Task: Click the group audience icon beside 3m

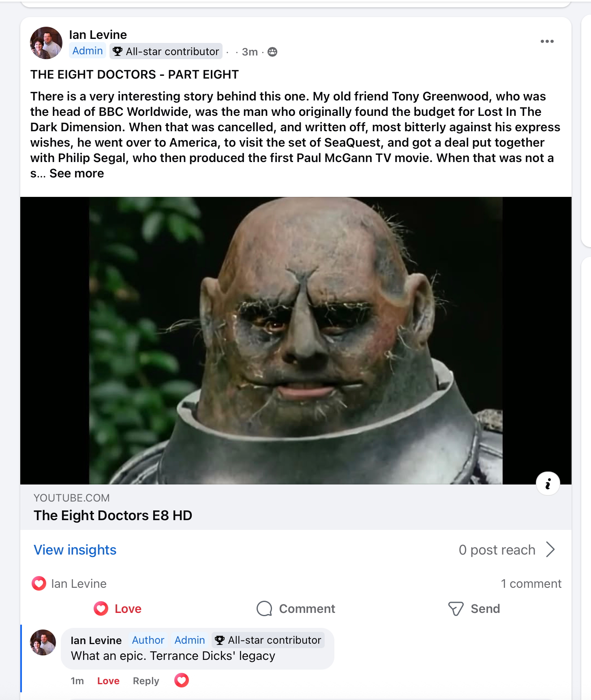Action: (x=272, y=52)
